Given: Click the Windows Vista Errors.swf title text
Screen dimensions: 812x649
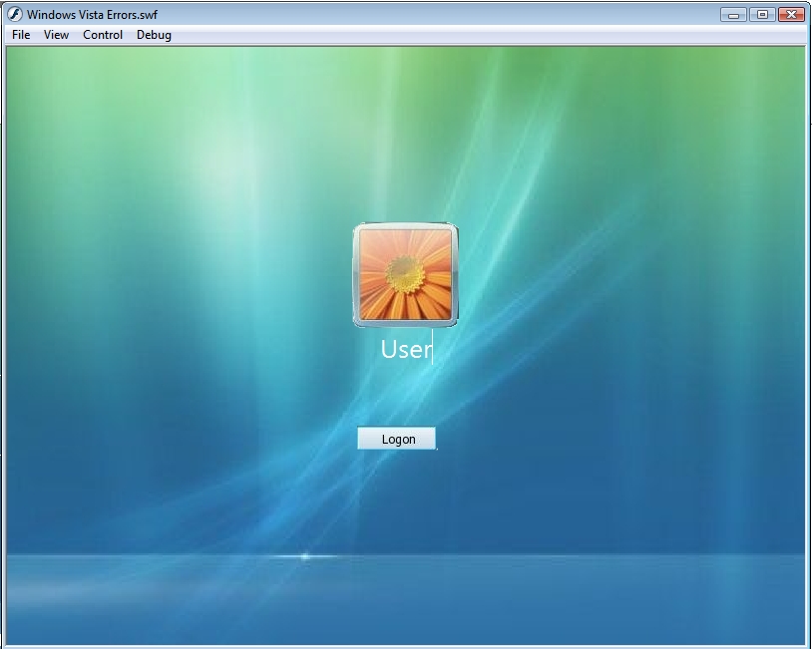Looking at the screenshot, I should [92, 15].
